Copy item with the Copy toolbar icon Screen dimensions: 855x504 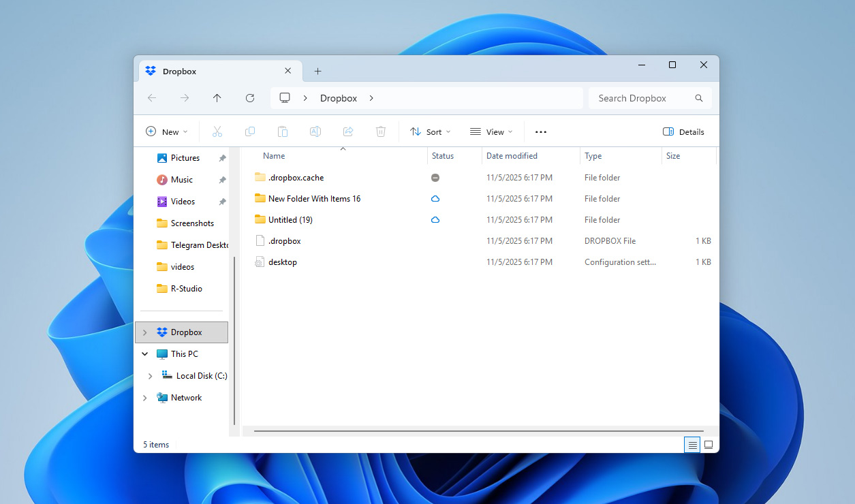point(249,131)
